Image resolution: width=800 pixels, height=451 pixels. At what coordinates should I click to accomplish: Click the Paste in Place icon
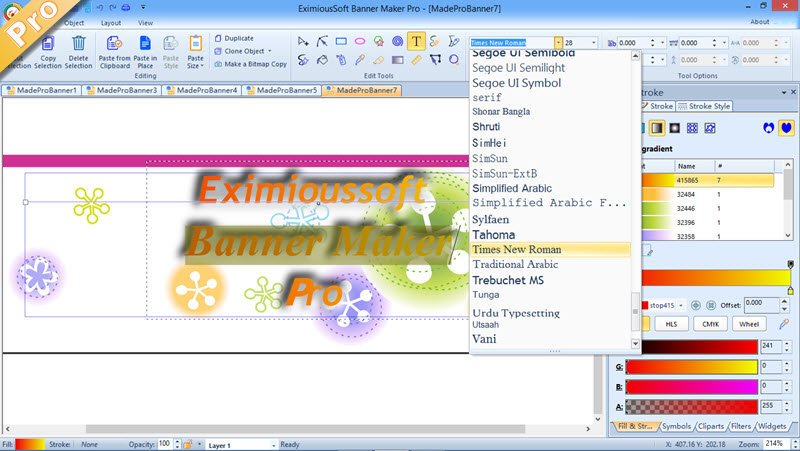coord(145,44)
